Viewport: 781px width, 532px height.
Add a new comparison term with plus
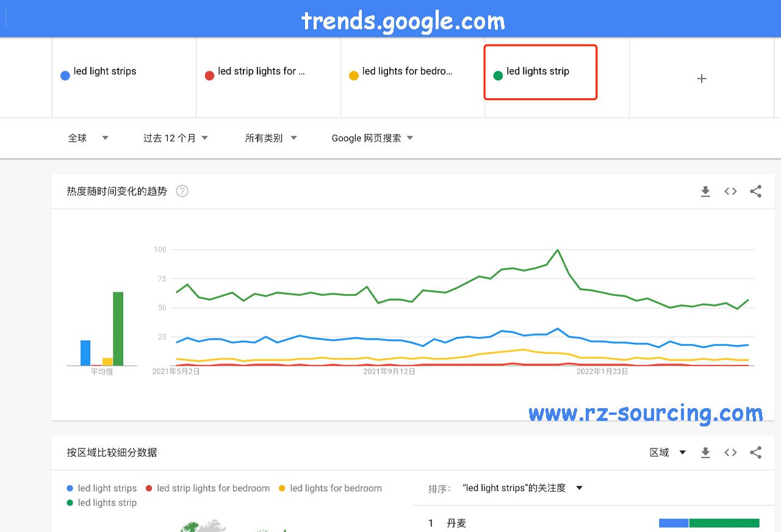702,78
